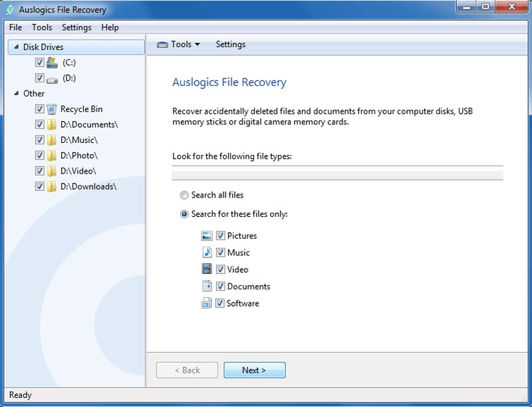Click the Pictures file type icon

(x=207, y=235)
